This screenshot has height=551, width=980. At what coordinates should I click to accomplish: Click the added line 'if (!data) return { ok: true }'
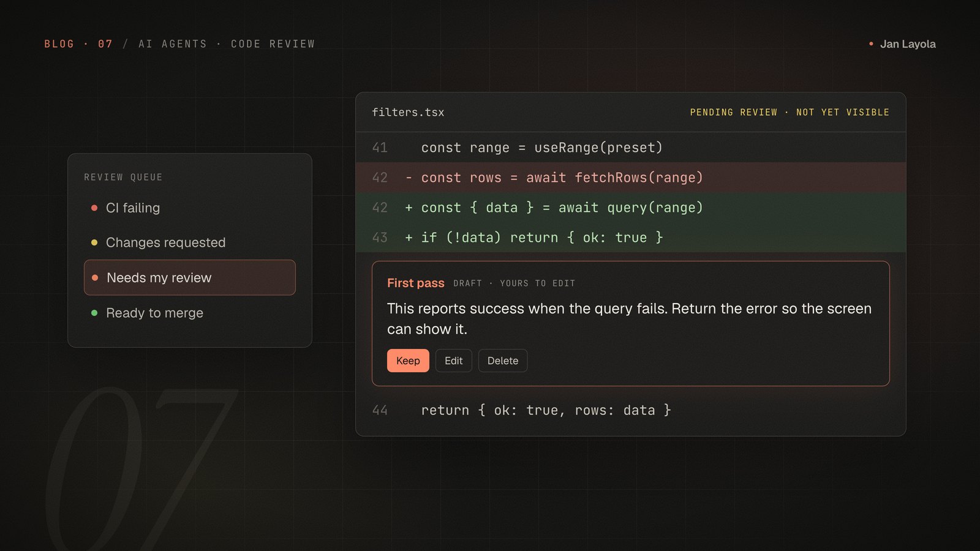tap(631, 238)
